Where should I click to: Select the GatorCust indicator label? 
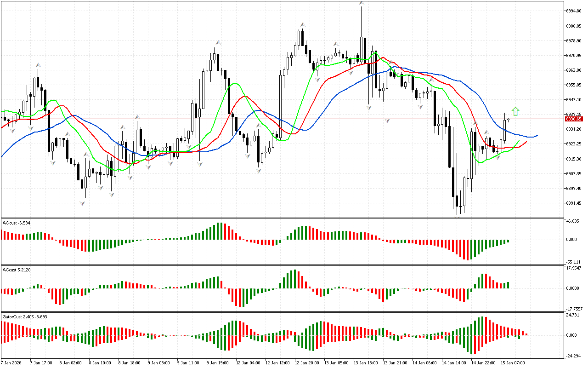[x=24, y=316]
